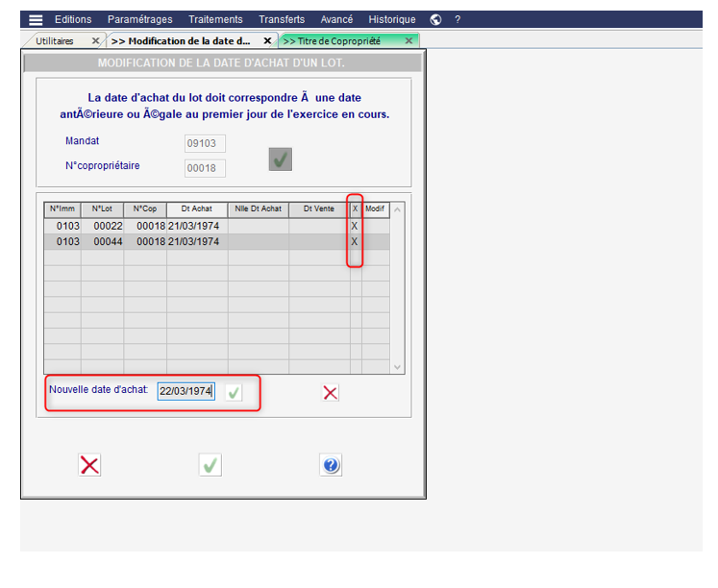Toggle X mark on lot 00044 row

coord(355,242)
